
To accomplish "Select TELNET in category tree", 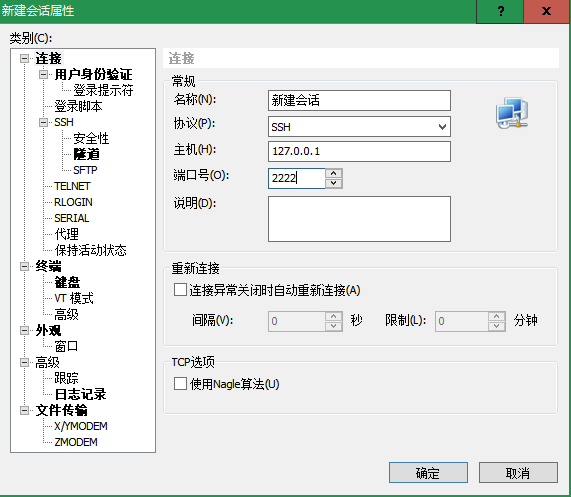I will click(x=72, y=186).
